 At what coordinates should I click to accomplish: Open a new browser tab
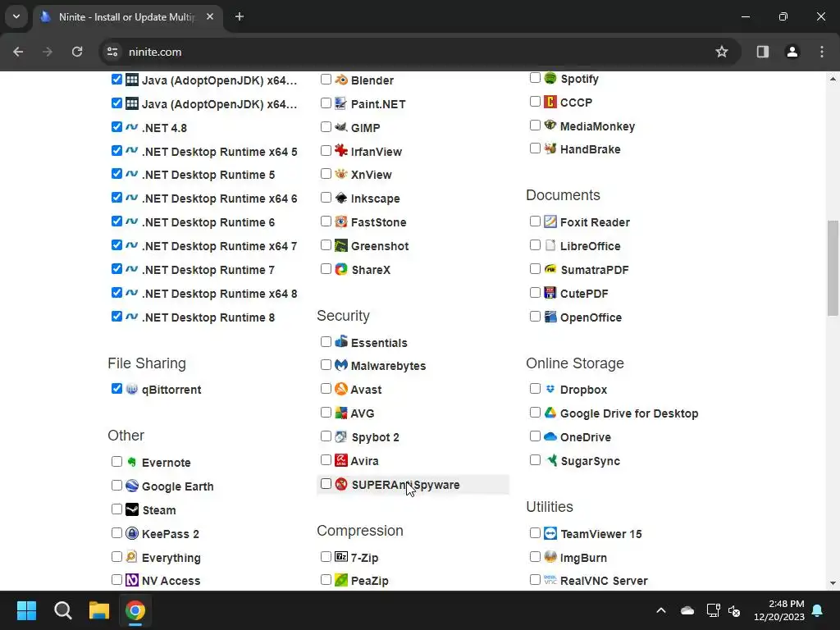point(240,16)
